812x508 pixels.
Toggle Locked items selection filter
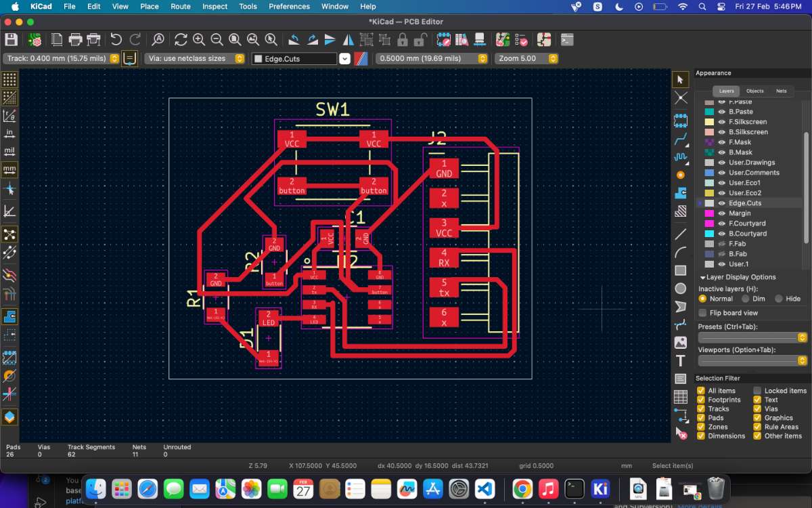coord(758,391)
